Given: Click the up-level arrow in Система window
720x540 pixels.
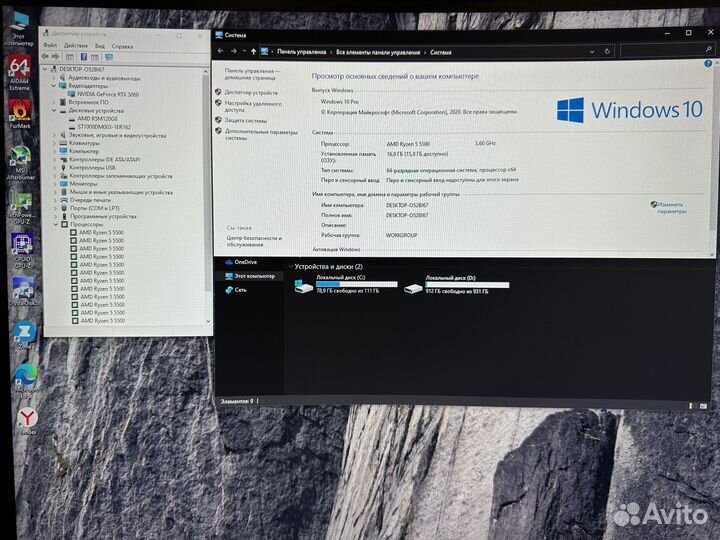Looking at the screenshot, I should click(x=253, y=51).
